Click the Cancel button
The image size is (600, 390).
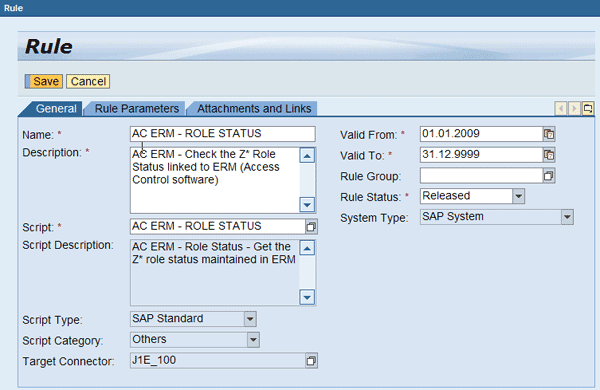pos(88,82)
